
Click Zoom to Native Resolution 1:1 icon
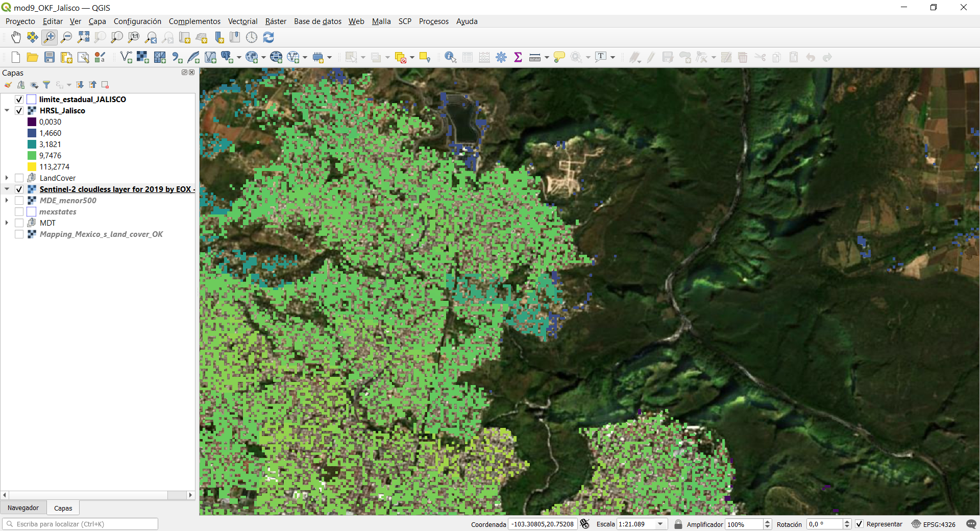point(134,37)
